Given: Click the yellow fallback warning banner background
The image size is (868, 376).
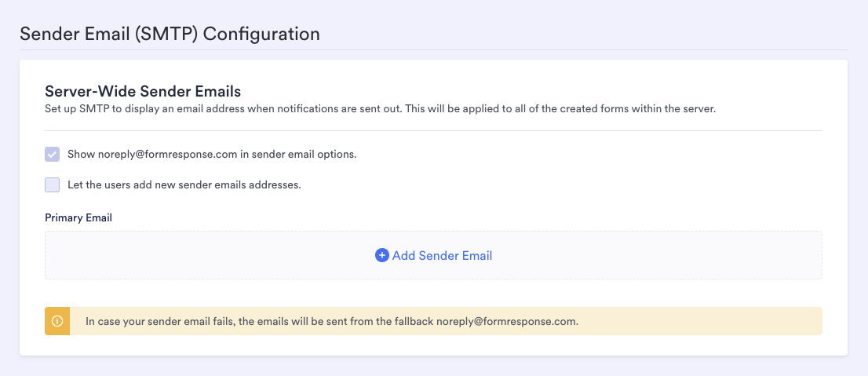Looking at the screenshot, I should click(706, 321).
